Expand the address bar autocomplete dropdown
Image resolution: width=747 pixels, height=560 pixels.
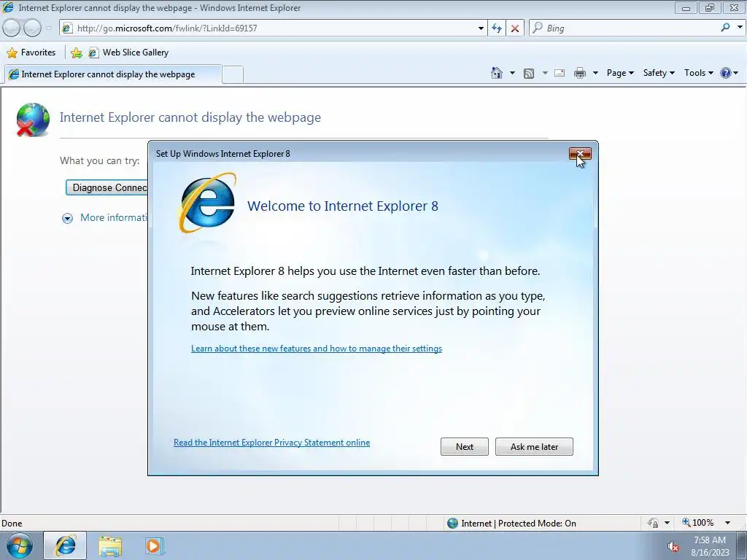[x=481, y=28]
